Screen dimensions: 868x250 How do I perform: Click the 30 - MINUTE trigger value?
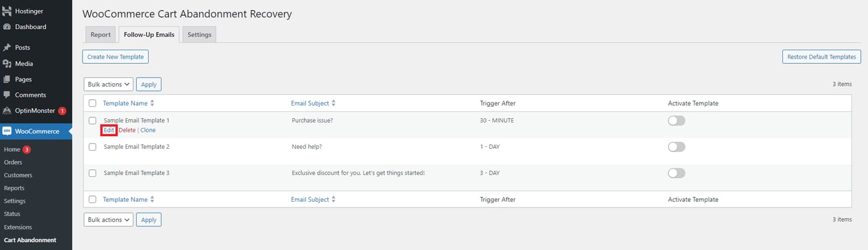[497, 120]
